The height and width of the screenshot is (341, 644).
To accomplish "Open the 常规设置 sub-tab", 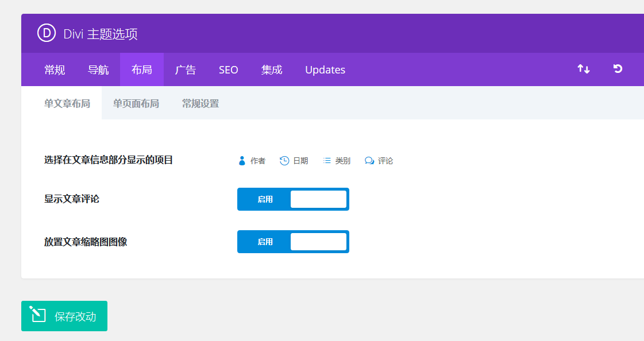I will [x=200, y=104].
